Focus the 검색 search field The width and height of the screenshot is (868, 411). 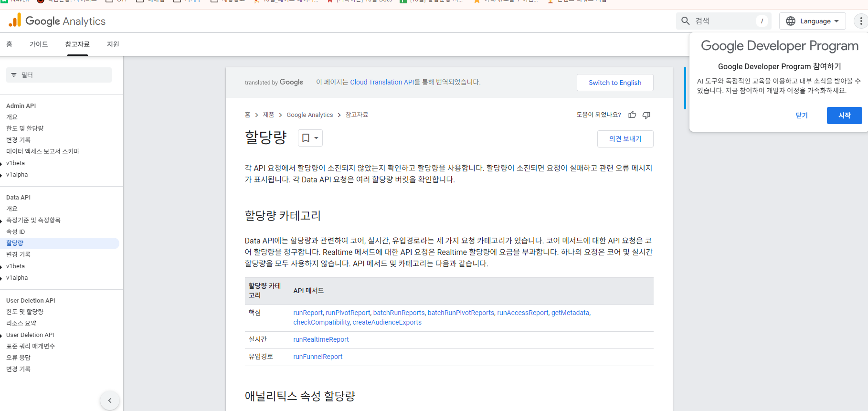723,21
